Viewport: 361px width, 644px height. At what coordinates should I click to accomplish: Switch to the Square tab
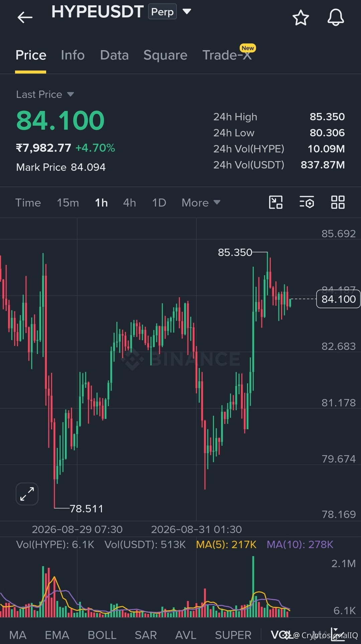click(x=165, y=55)
